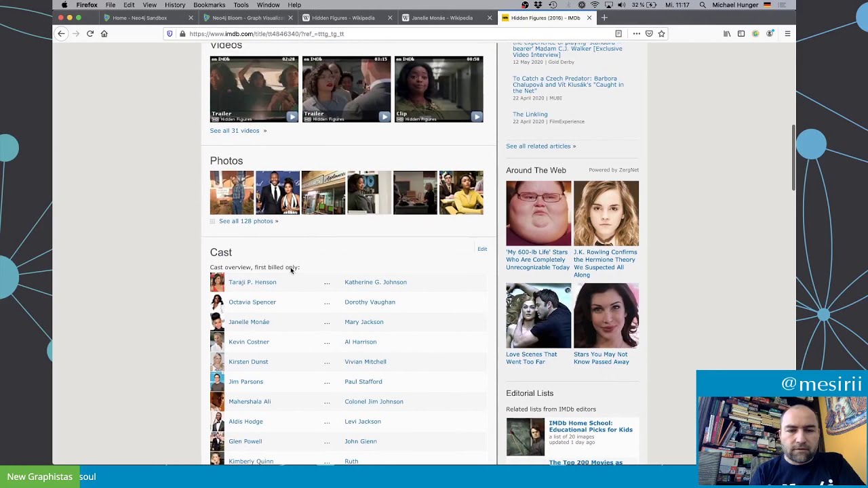Open See all related articles link
The width and height of the screenshot is (868, 488).
[540, 146]
